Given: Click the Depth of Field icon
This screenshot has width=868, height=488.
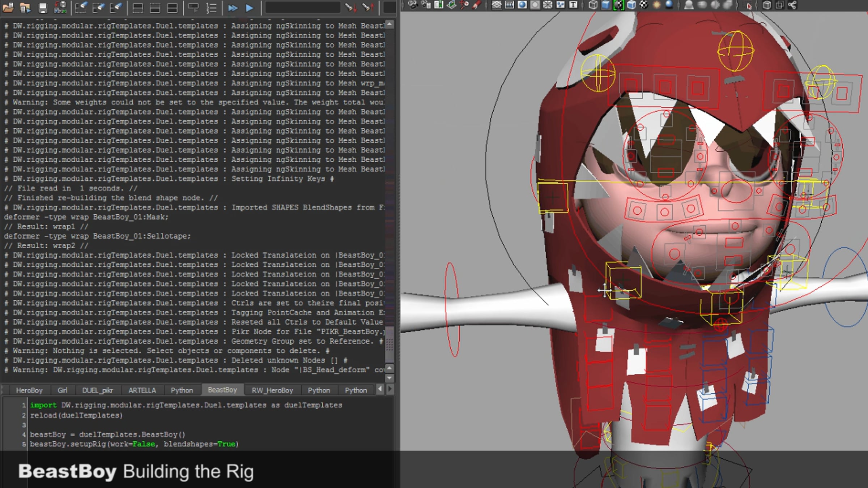Looking at the screenshot, I should [728, 5].
